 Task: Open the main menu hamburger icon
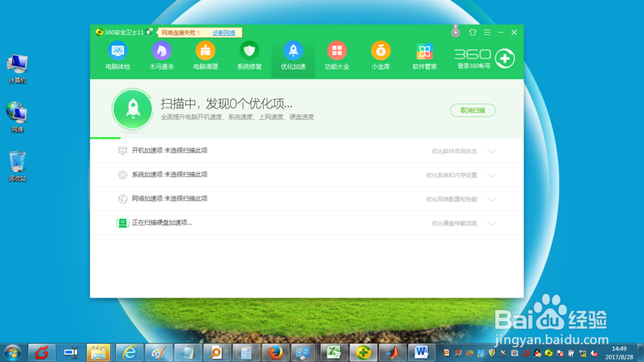tap(487, 32)
